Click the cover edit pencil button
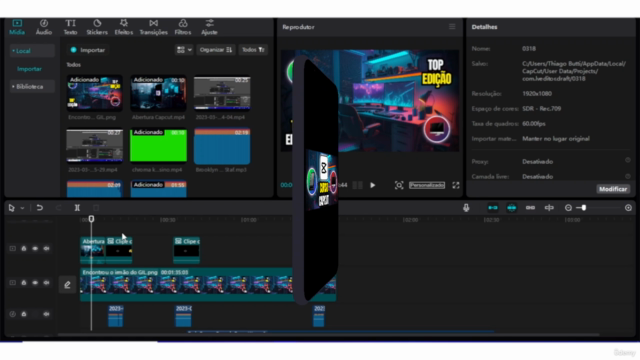This screenshot has width=640, height=360. pos(67,284)
